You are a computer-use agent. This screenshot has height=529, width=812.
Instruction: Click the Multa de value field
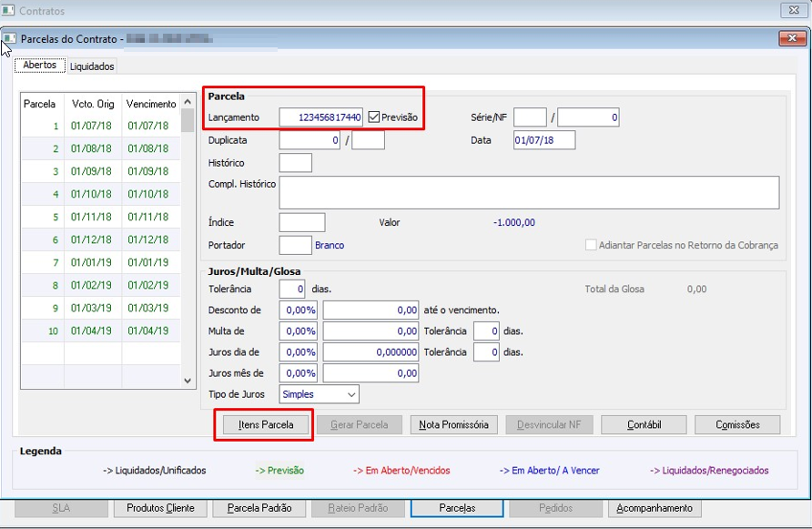(370, 331)
